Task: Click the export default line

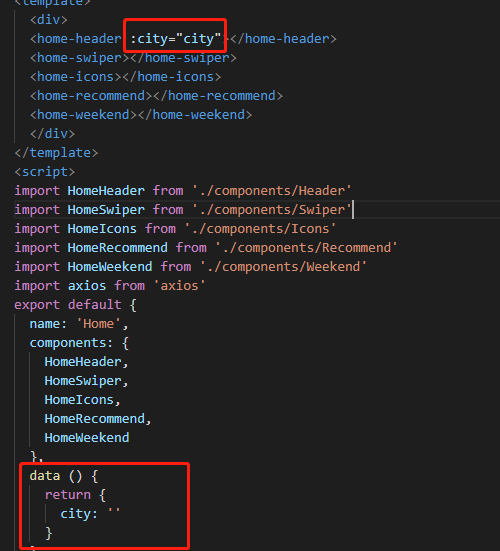Action: [x=75, y=304]
